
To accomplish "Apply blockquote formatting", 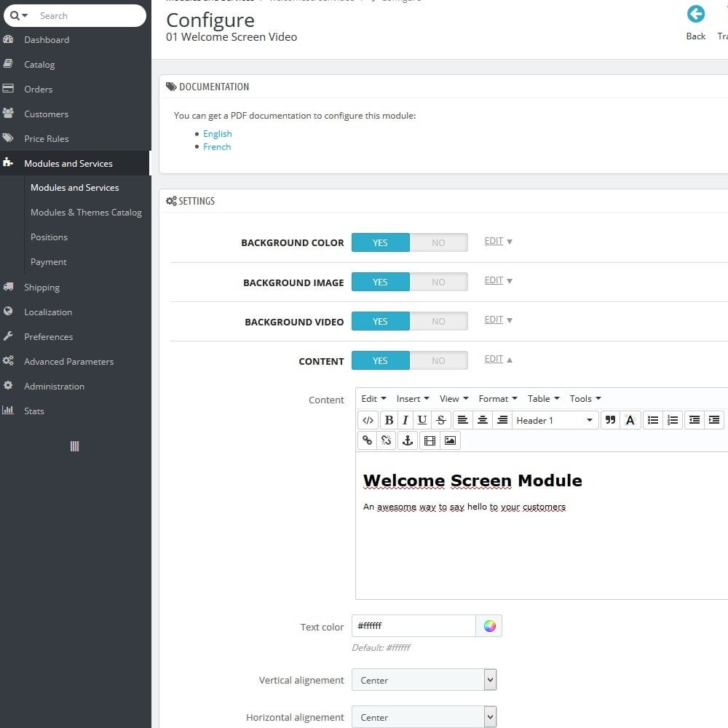I will [611, 420].
